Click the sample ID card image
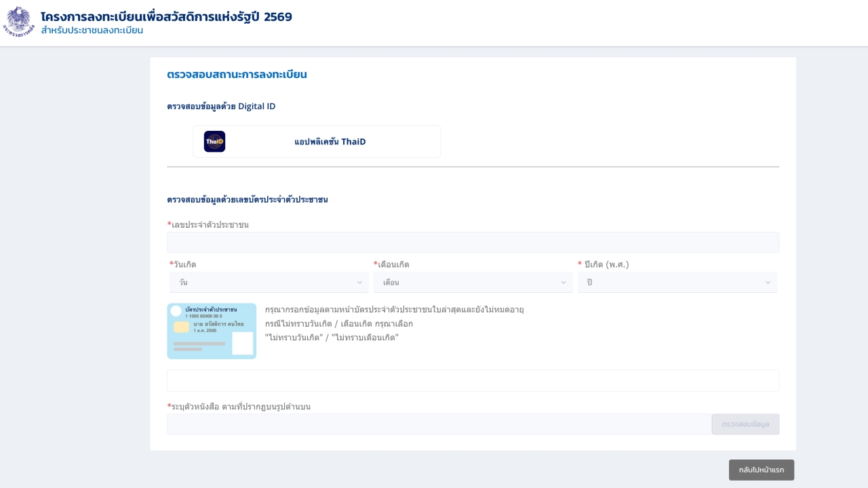 212,331
